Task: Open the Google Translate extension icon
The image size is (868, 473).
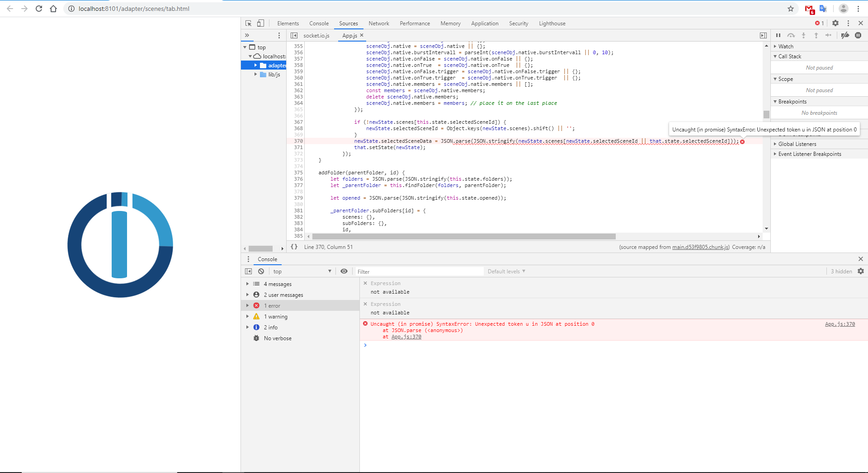Action: 823,9
